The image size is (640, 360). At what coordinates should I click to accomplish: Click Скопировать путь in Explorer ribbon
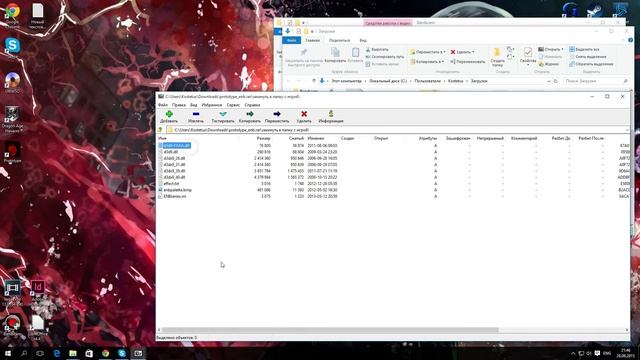click(x=385, y=57)
